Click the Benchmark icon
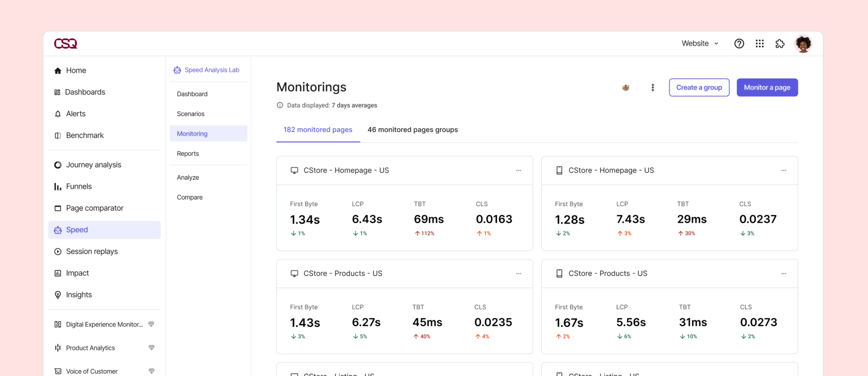 pos(58,135)
